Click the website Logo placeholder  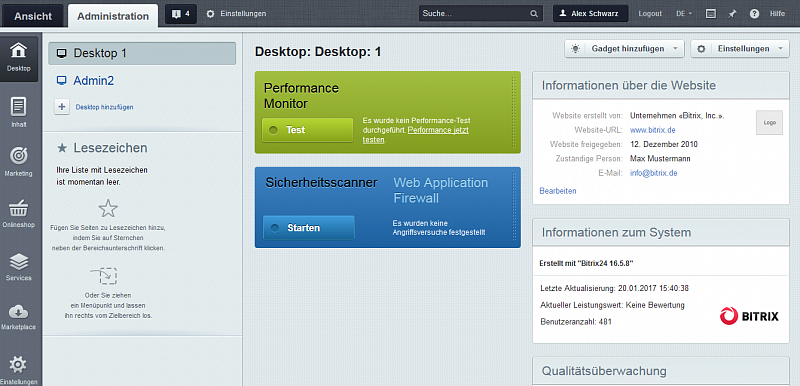[x=769, y=123]
